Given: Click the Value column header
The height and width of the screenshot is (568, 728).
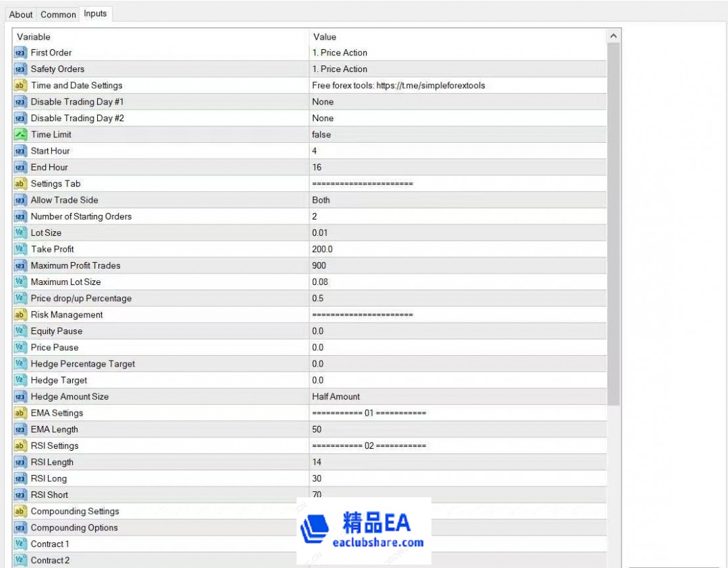Looking at the screenshot, I should tap(324, 36).
